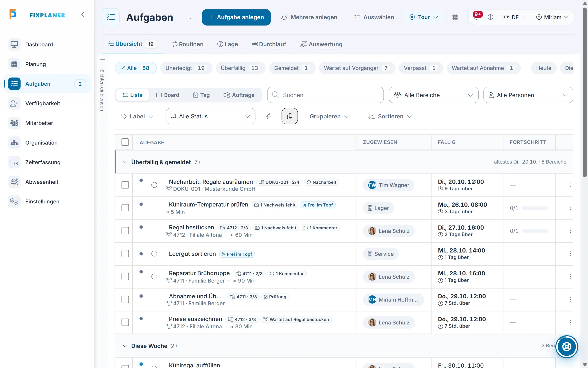Mark Reparatur Brühgruppe done via its circle
Screen dimensions: 588x368
[x=154, y=276]
